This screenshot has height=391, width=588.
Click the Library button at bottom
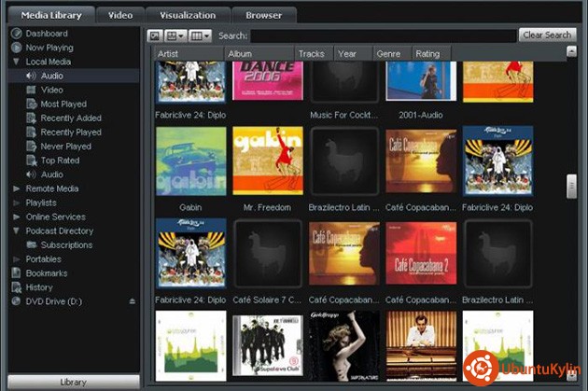pyautogui.click(x=73, y=383)
